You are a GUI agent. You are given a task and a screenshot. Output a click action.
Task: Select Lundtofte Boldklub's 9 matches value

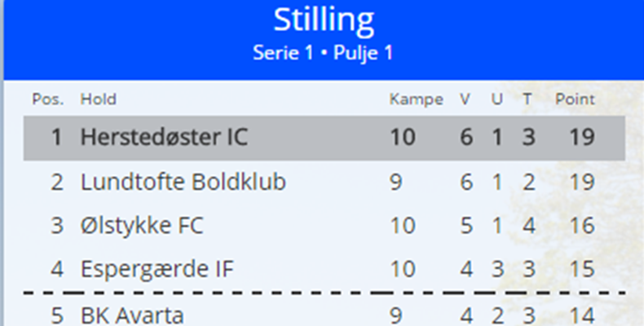(395, 182)
